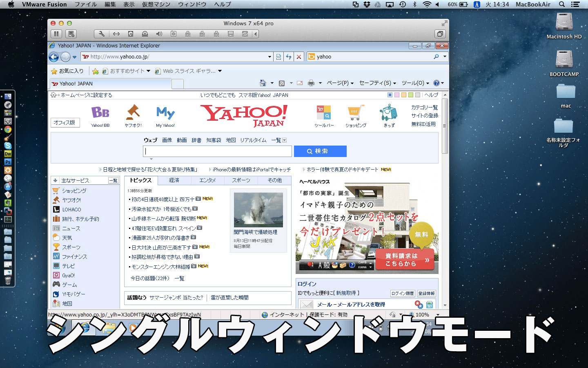
Task: Click the IE compatibility view icon
Action: pos(278,57)
